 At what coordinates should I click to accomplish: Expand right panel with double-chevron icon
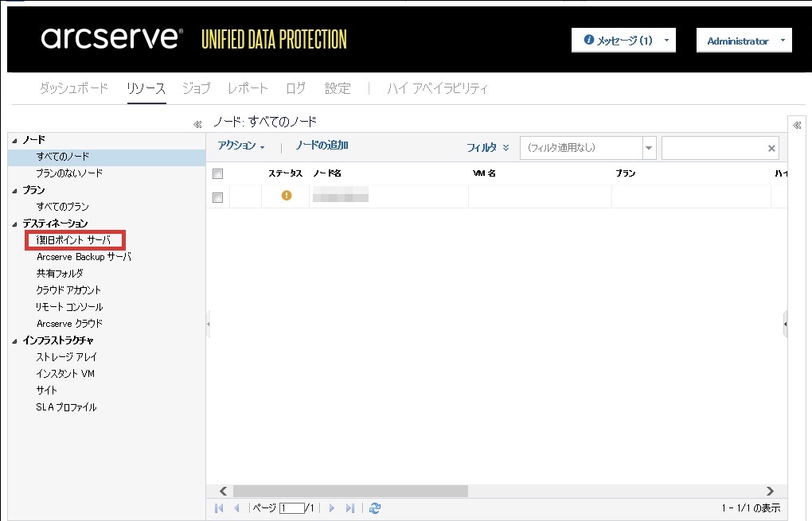tap(797, 125)
